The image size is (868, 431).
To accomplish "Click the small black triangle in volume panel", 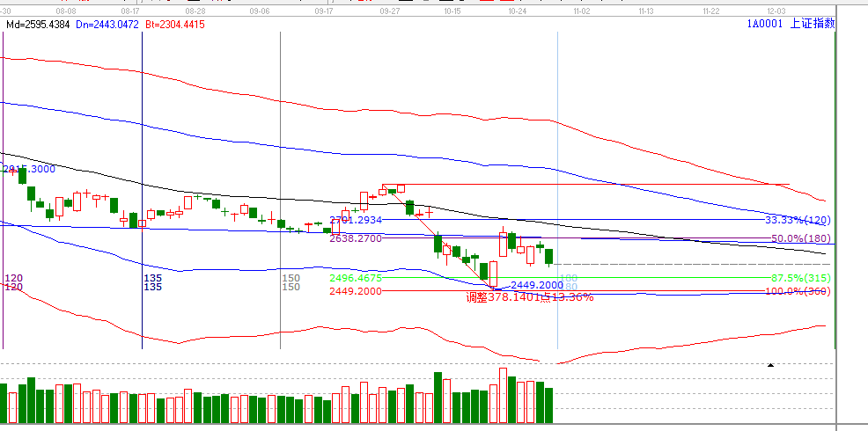I will [772, 364].
